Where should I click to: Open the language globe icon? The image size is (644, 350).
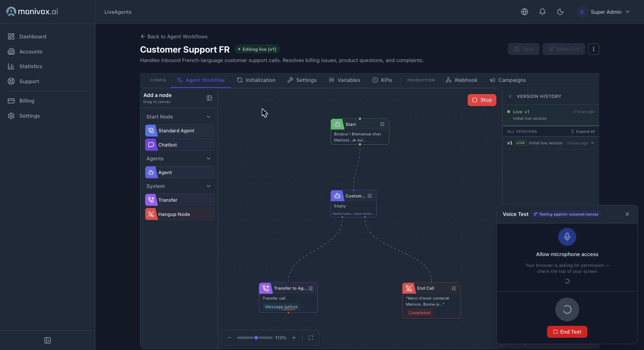coord(525,12)
